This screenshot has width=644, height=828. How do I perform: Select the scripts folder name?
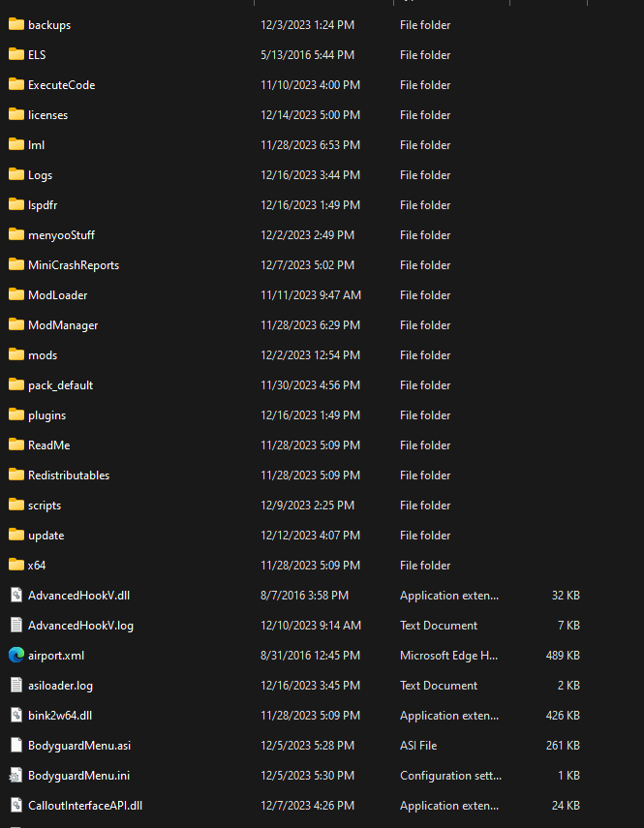[45, 506]
